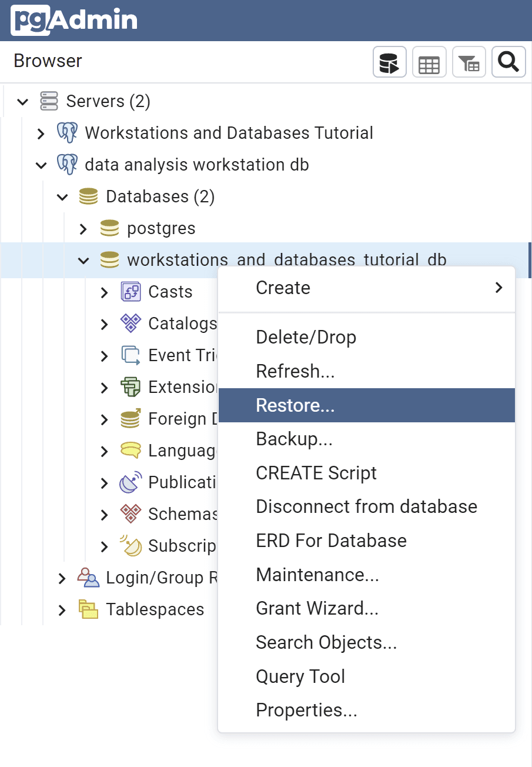Click the Login/Group Roles icon

click(x=88, y=578)
